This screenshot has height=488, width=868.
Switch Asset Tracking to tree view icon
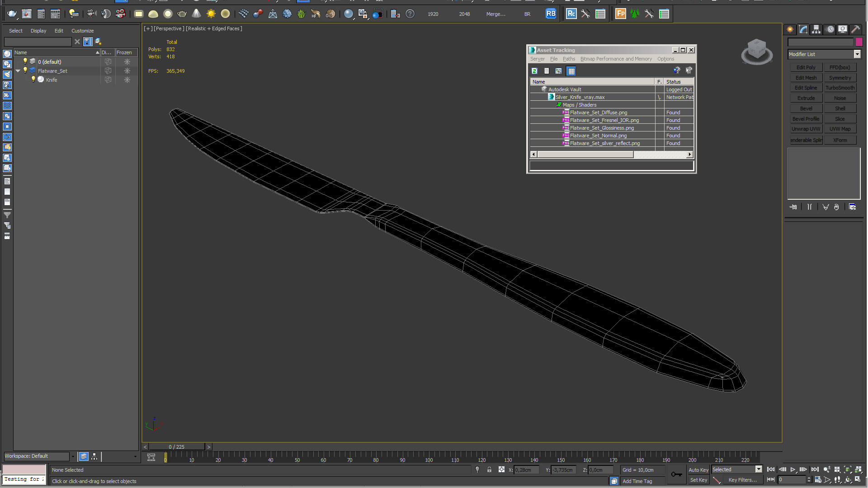point(559,71)
